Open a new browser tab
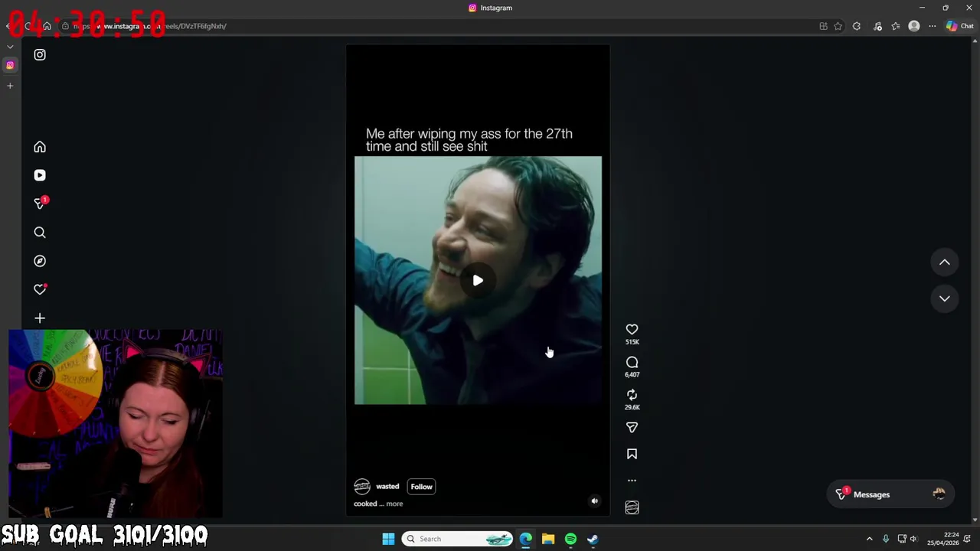 click(x=10, y=86)
